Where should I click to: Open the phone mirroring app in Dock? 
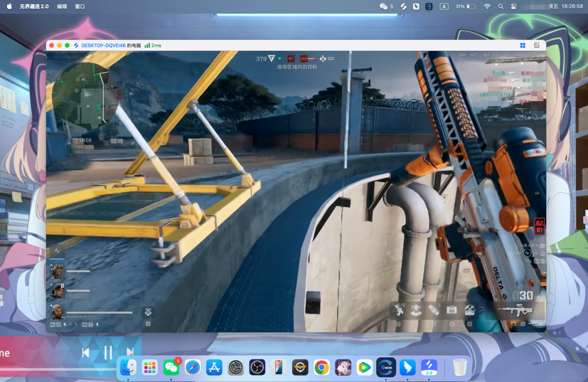(x=279, y=368)
